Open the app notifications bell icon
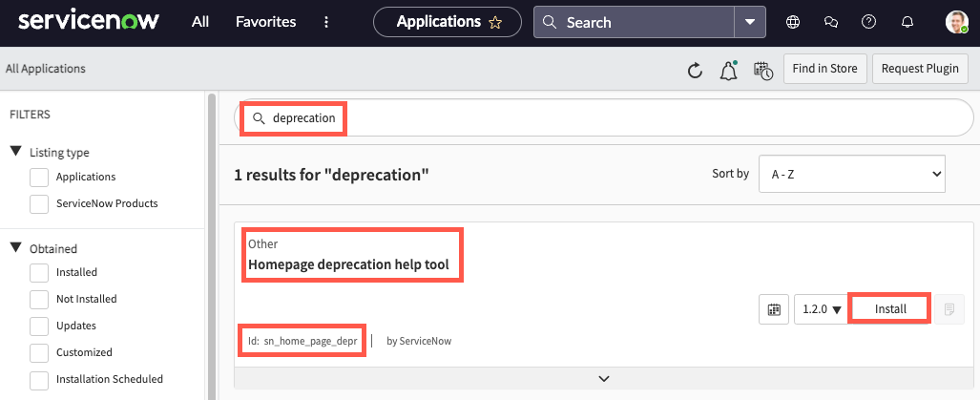The height and width of the screenshot is (400, 980). [x=728, y=71]
